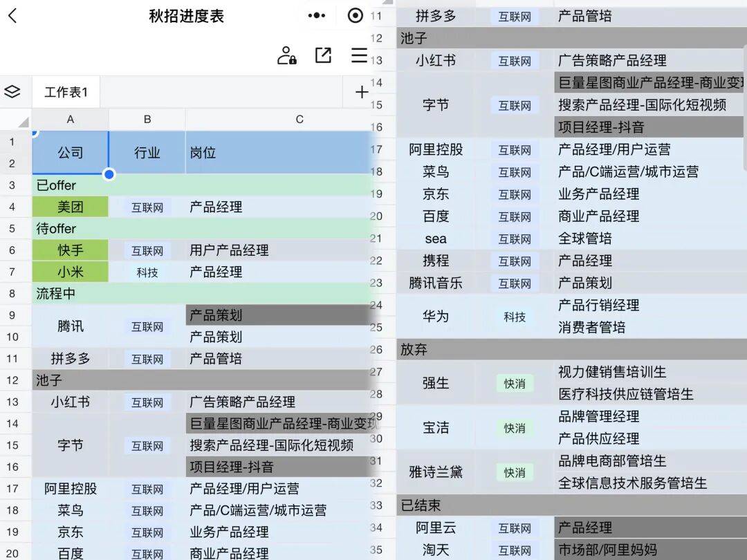Screen dimensions: 747x560
Task: Open permission settings with the person-lock icon
Action: tap(286, 56)
